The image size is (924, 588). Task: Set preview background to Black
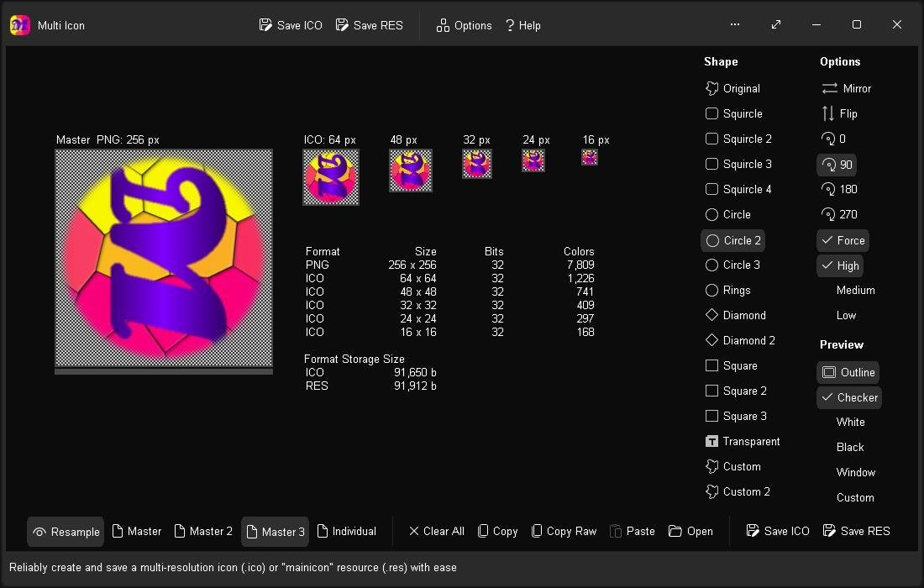(850, 447)
